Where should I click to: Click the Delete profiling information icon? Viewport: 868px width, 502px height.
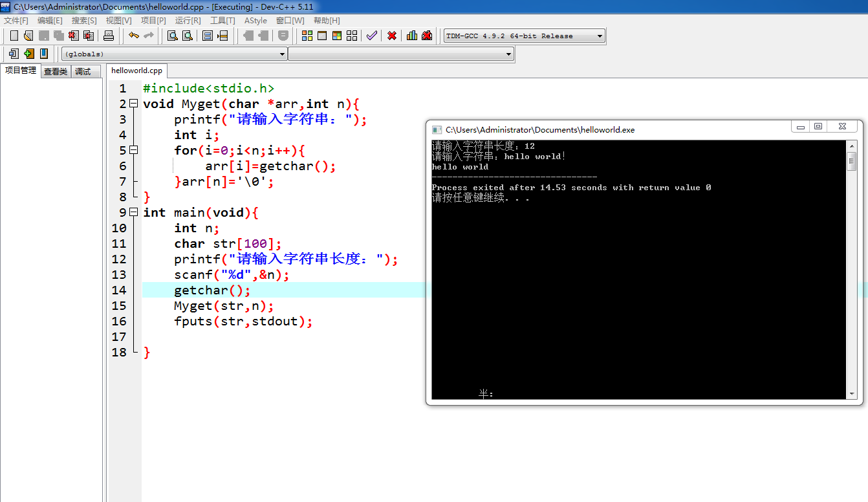pos(427,36)
